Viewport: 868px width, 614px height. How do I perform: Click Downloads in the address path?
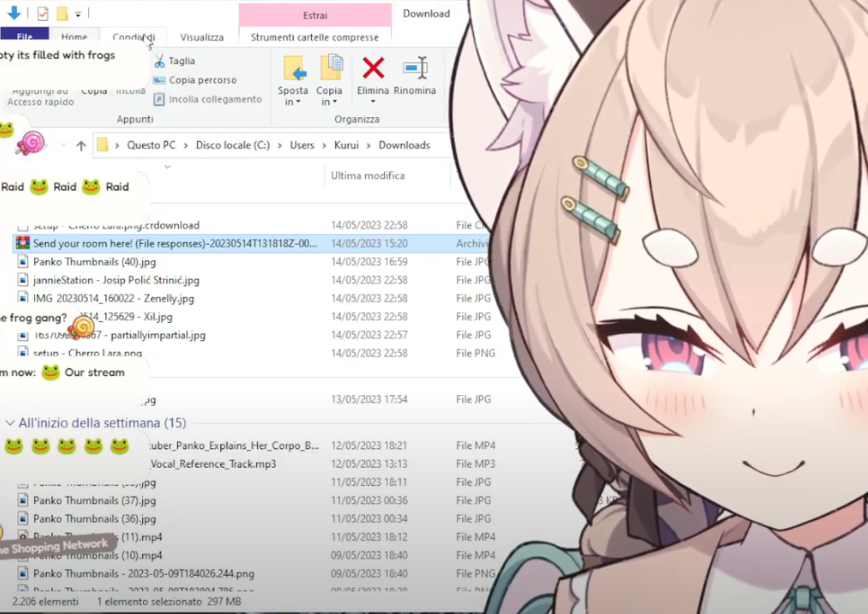point(404,146)
